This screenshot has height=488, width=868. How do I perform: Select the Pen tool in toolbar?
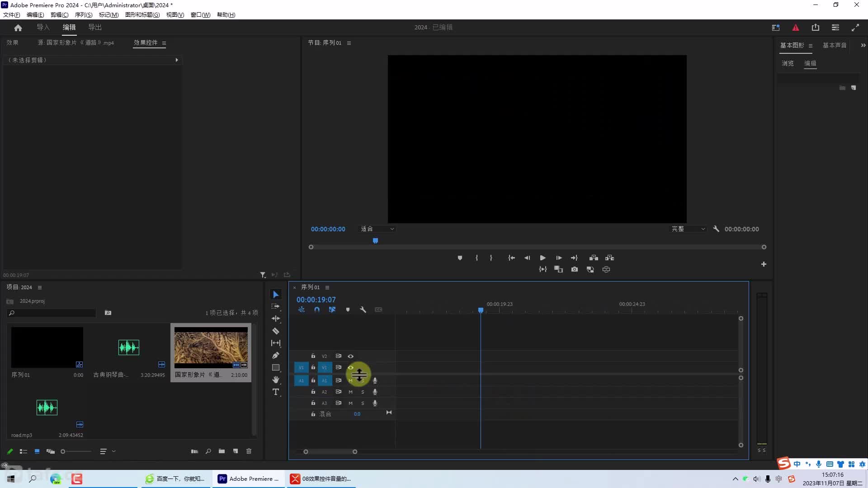pos(276,355)
